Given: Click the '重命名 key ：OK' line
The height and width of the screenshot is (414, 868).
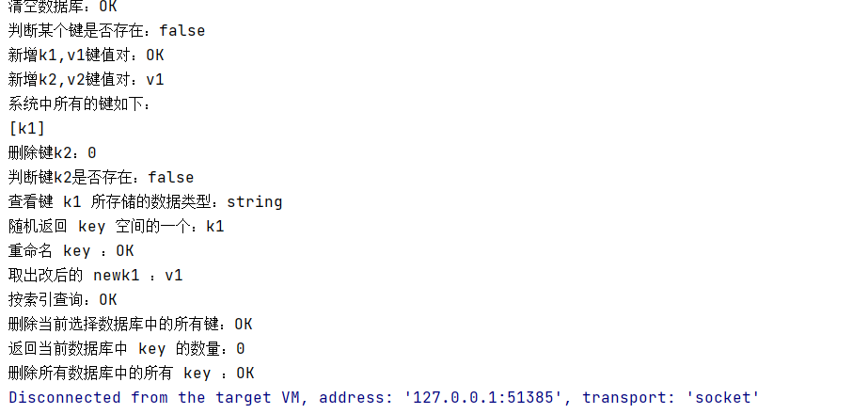Looking at the screenshot, I should click(71, 250).
